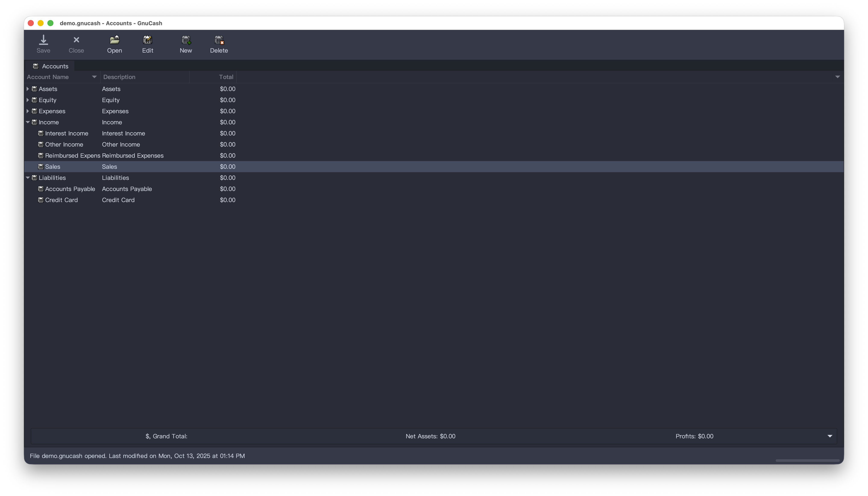This screenshot has width=868, height=496.
Task: Expand the Expenses account tree
Action: [x=28, y=111]
